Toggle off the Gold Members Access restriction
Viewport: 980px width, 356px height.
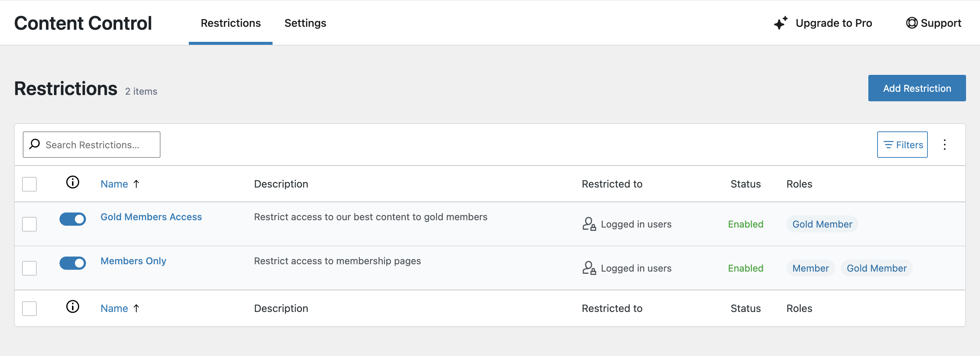pyautogui.click(x=73, y=219)
